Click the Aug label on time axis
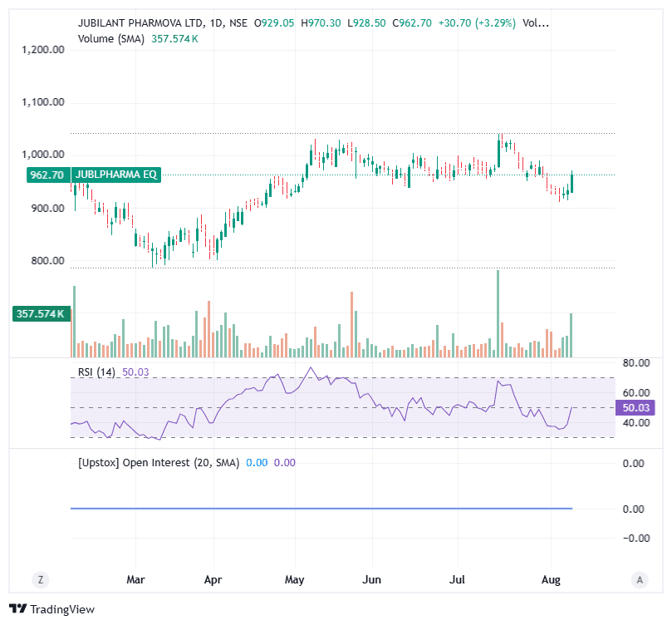The width and height of the screenshot is (672, 625). tap(551, 579)
